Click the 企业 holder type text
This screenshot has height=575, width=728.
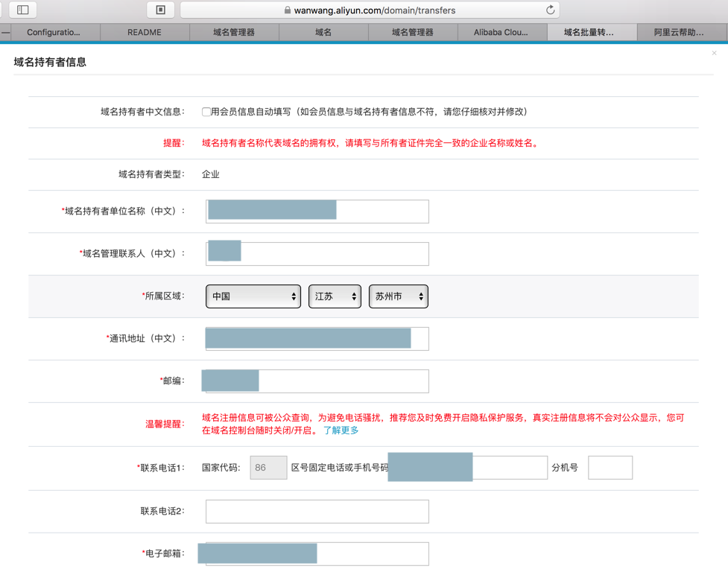tap(211, 174)
